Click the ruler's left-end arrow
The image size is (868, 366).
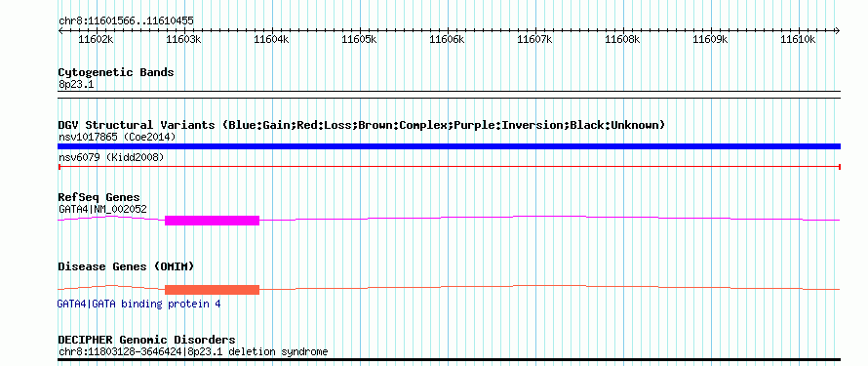(60, 31)
